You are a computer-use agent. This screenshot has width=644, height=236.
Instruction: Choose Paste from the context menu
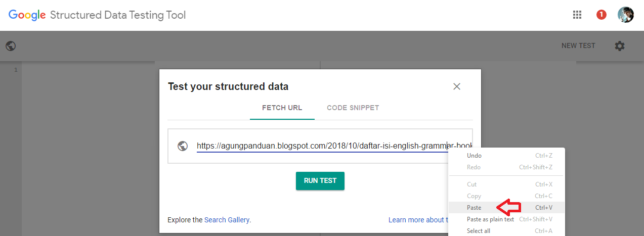pos(475,208)
